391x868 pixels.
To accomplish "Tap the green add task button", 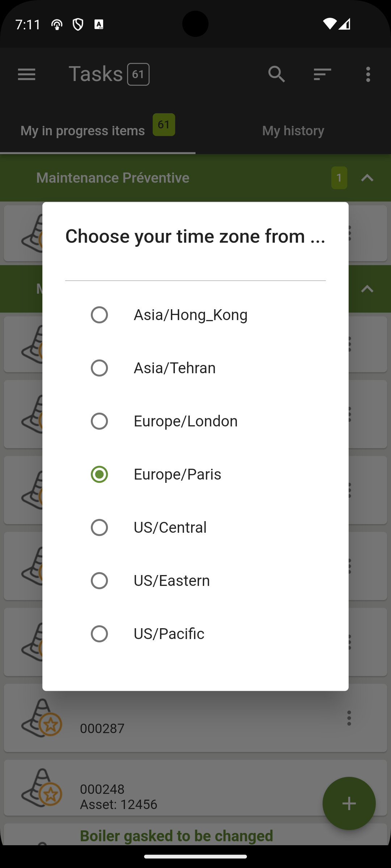I will click(349, 803).
